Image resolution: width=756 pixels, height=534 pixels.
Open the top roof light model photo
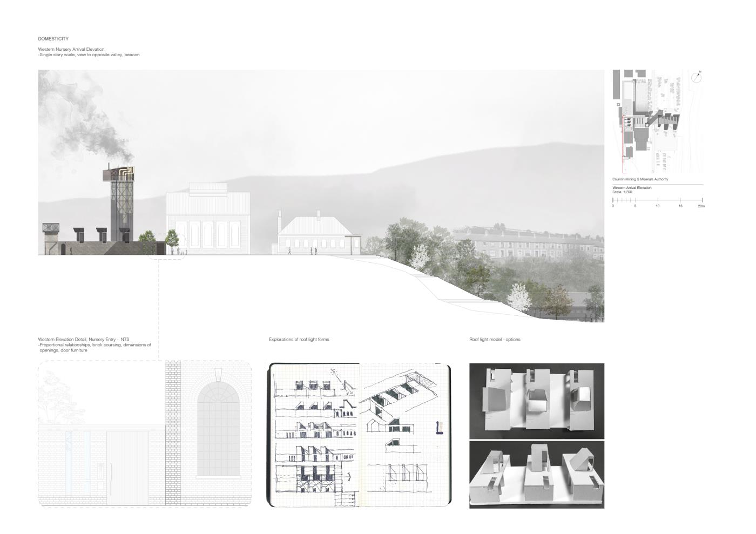536,401
